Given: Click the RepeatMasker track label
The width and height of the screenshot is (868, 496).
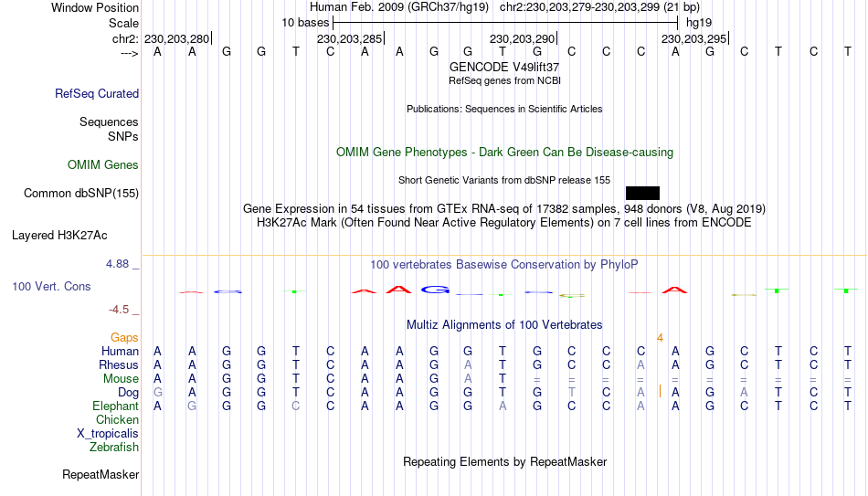Looking at the screenshot, I should 101,474.
